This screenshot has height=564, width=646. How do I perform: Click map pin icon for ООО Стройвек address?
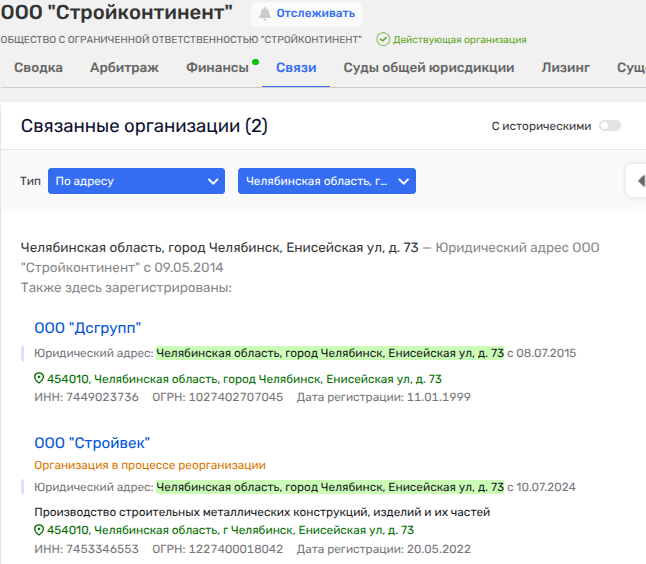[39, 530]
